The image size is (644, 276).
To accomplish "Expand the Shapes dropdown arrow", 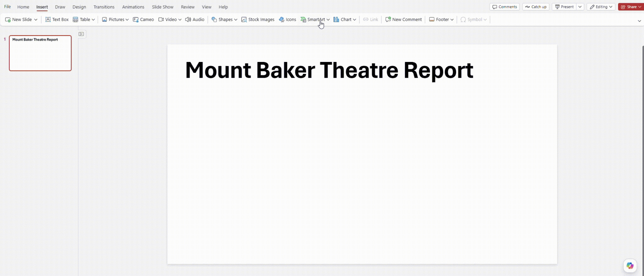I will (x=236, y=20).
